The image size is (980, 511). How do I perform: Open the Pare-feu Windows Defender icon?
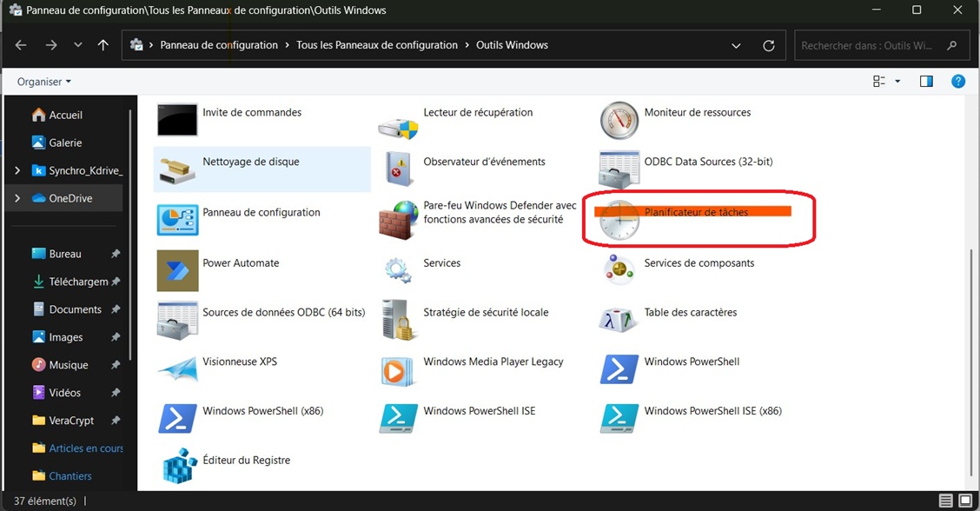pos(398,220)
